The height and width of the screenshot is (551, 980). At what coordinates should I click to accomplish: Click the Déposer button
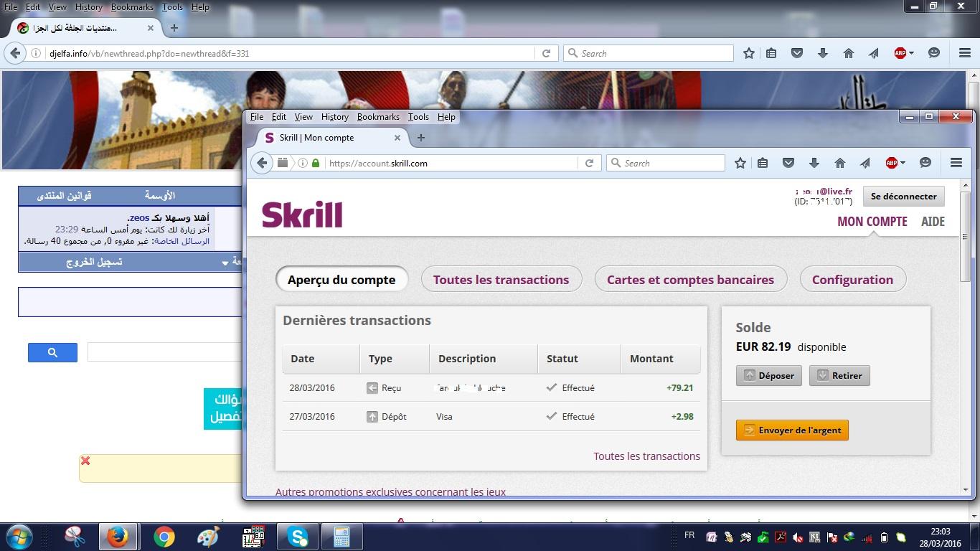pyautogui.click(x=769, y=375)
